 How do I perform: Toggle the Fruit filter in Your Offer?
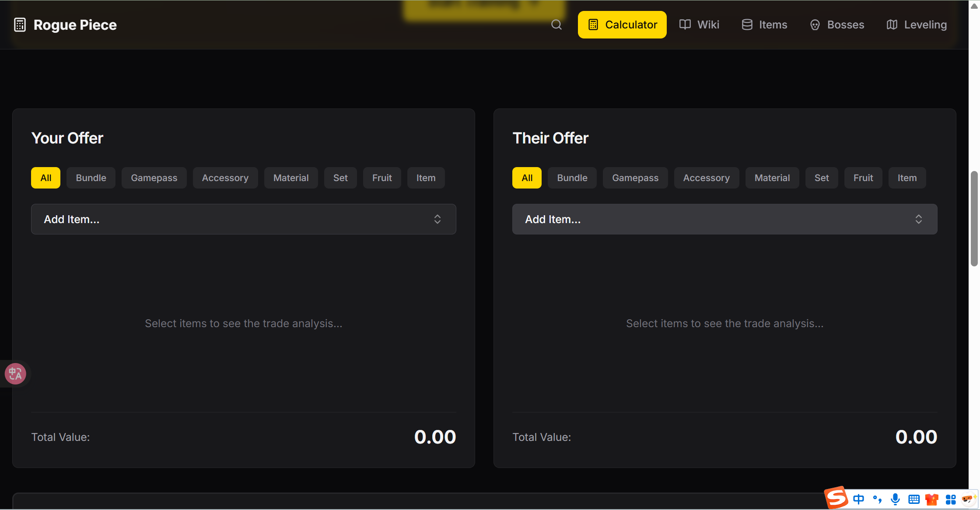tap(381, 178)
